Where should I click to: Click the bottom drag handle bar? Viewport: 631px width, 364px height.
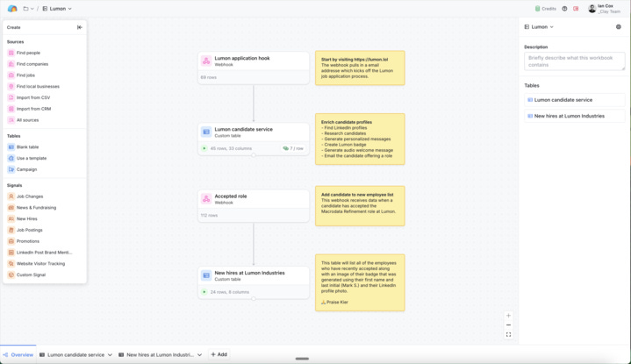pyautogui.click(x=302, y=359)
